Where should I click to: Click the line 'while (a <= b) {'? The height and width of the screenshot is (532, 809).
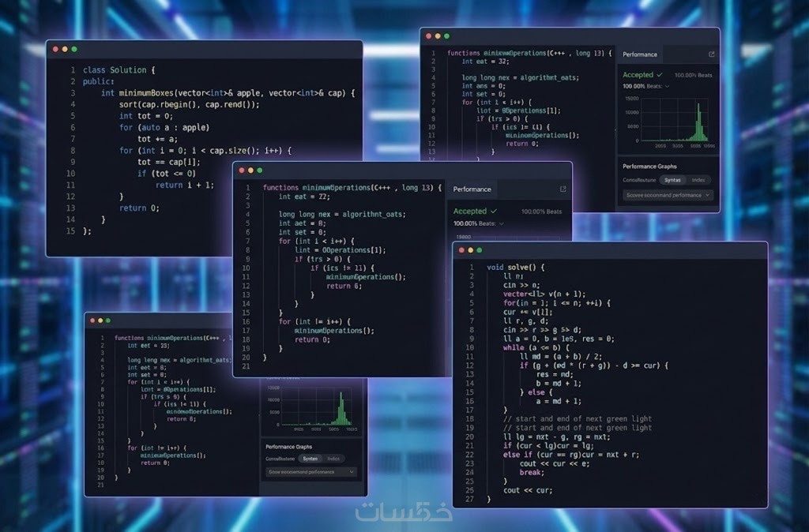[x=536, y=347]
